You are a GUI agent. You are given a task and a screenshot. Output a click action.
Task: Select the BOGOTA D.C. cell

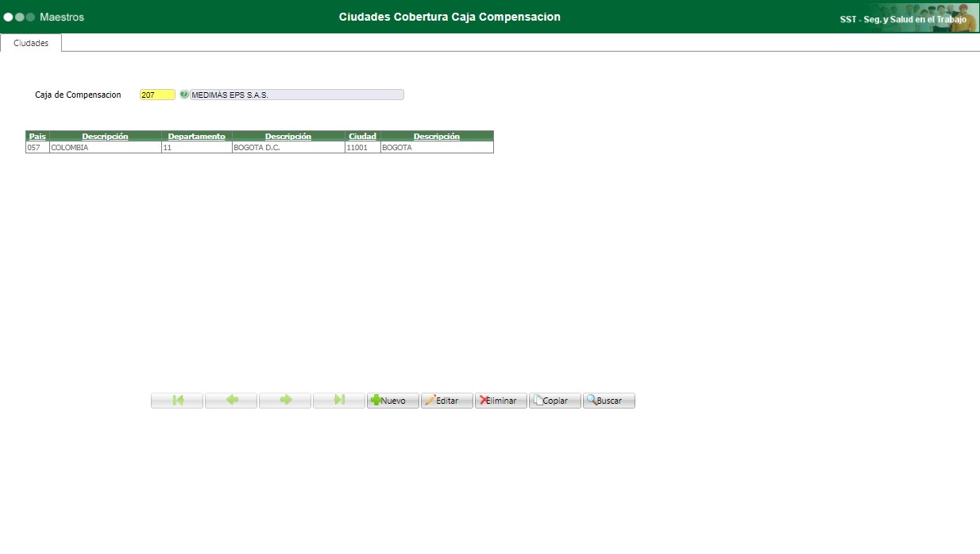coord(288,147)
